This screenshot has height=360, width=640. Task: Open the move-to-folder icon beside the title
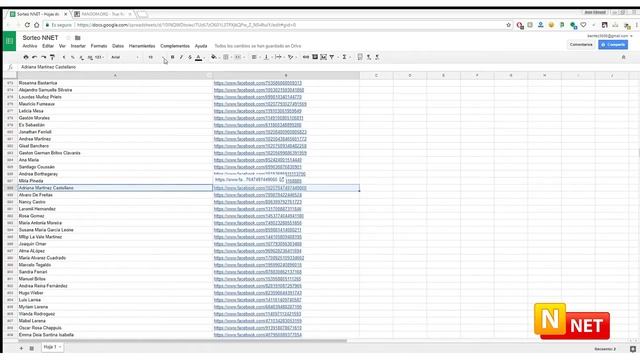(x=78, y=38)
